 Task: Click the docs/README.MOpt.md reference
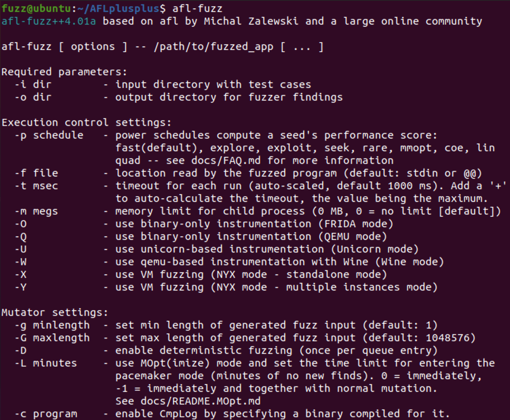click(x=200, y=401)
